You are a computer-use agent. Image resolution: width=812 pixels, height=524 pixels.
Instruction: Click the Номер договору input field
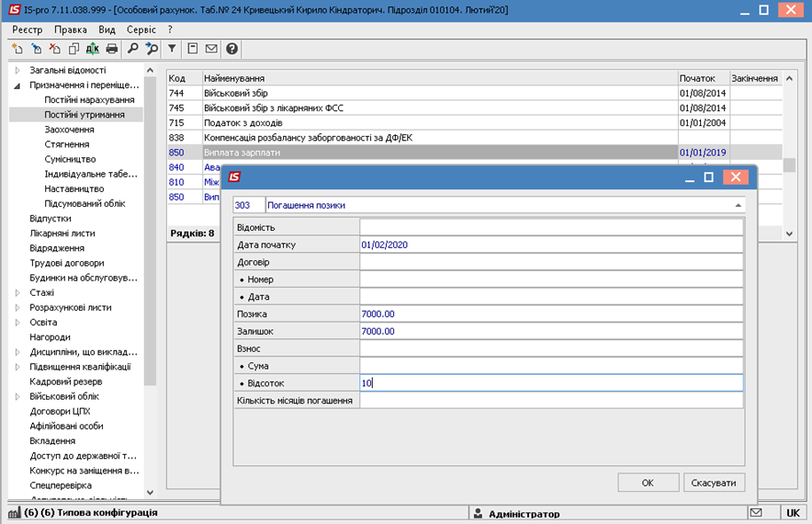click(x=551, y=280)
